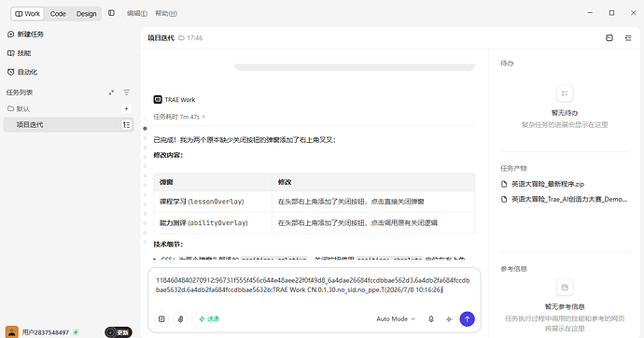Click the 项目迭代 conversation title
Viewport: 644px width, 338px height.
[161, 37]
